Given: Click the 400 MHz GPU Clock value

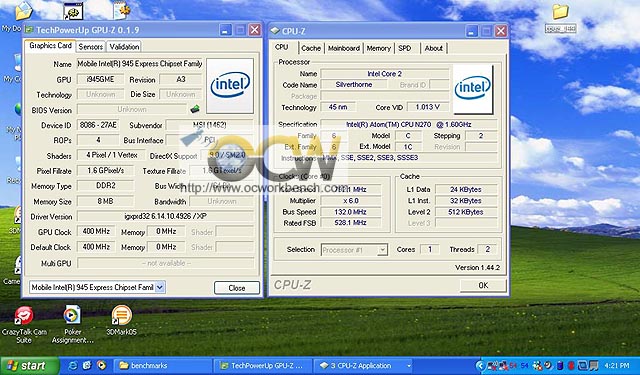Looking at the screenshot, I should pos(96,231).
